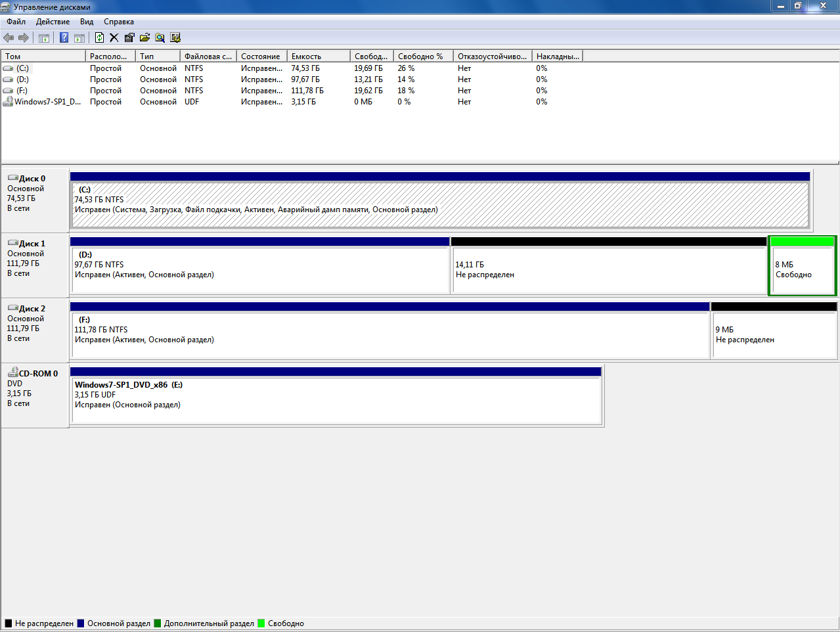Open the Действие menu
Screen dimensions: 840x632
[53, 22]
